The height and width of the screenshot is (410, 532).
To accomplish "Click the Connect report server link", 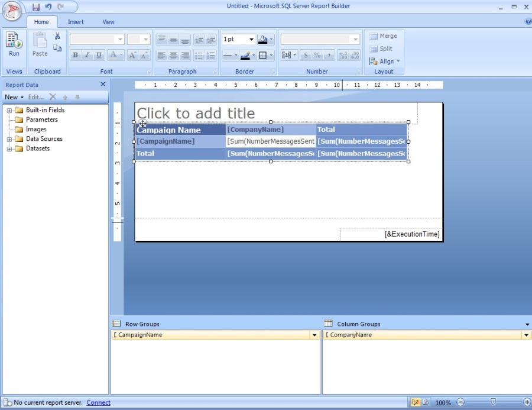I will pos(98,402).
